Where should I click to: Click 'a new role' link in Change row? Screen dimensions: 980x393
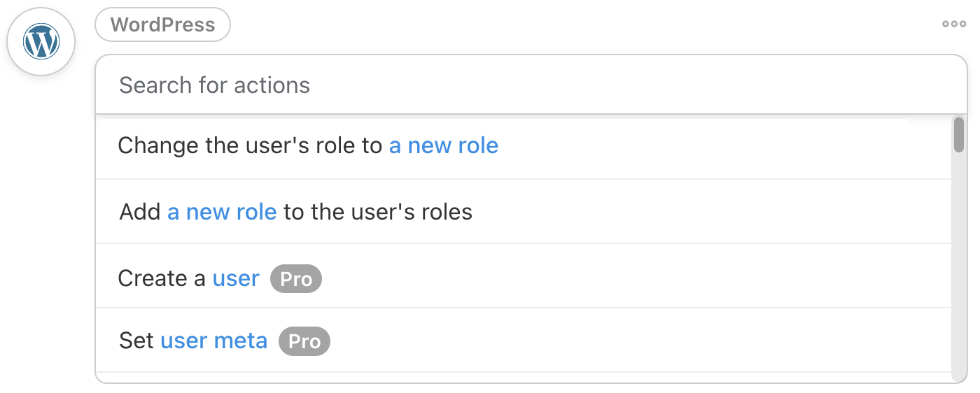coord(444,146)
